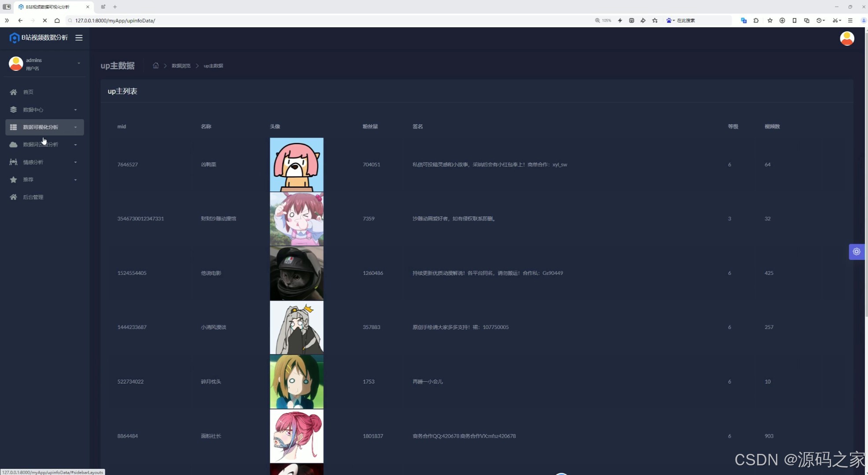
Task: Click the 首页 home icon in sidebar
Action: coord(14,92)
